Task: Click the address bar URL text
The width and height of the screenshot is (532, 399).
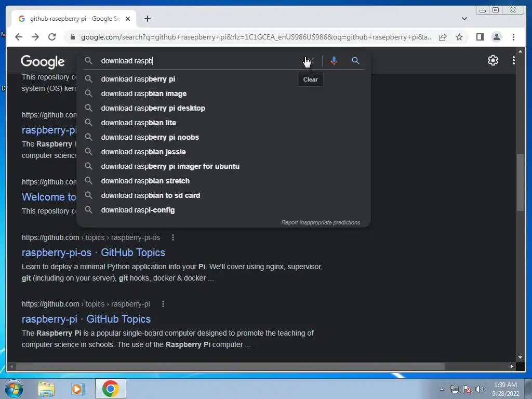Action: coord(257,37)
